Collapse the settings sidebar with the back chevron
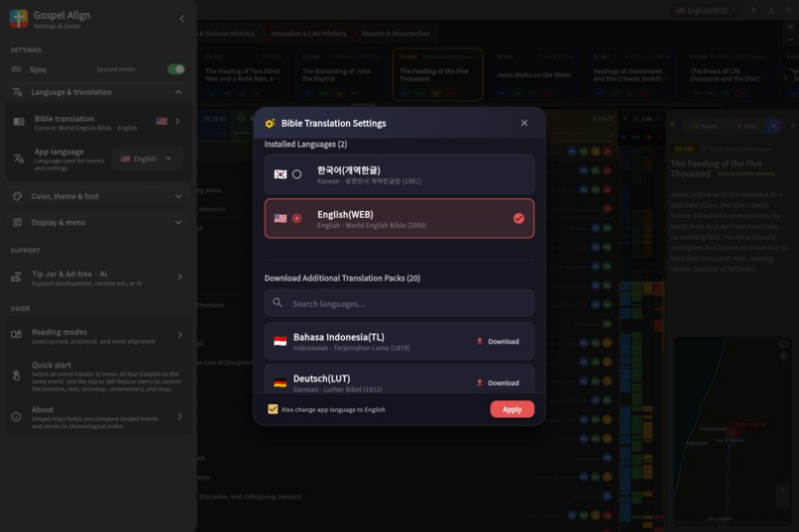Screen dimensions: 799x532 (x=182, y=19)
